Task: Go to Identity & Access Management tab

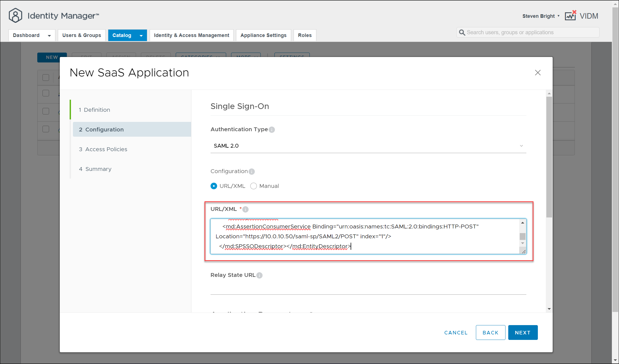Action: point(191,35)
